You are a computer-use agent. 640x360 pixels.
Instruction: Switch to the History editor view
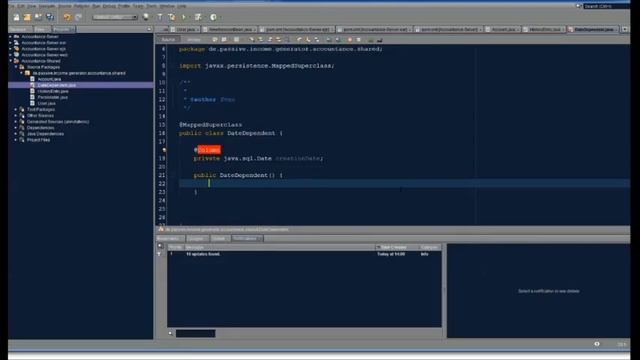coord(193,40)
